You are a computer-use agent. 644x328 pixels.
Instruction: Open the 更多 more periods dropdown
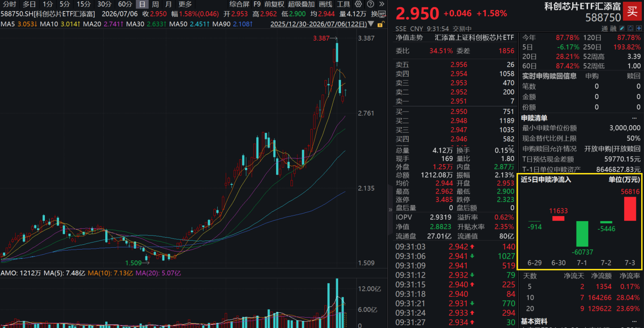pos(185,4)
